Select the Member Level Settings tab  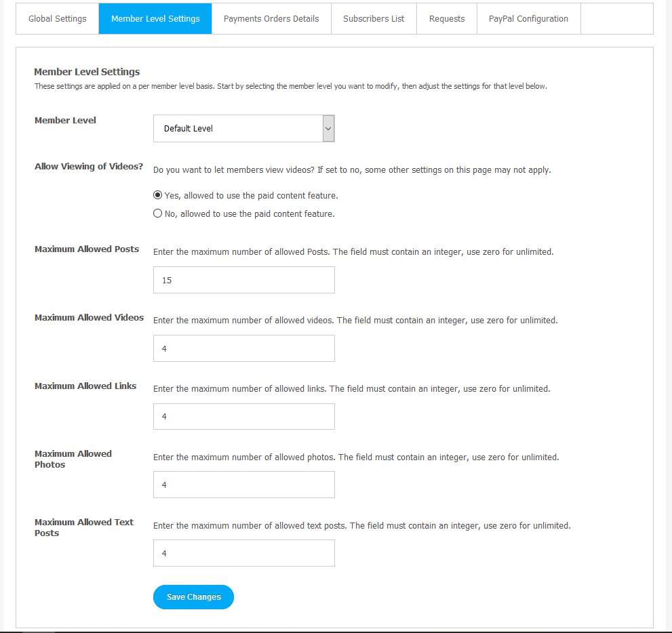155,19
